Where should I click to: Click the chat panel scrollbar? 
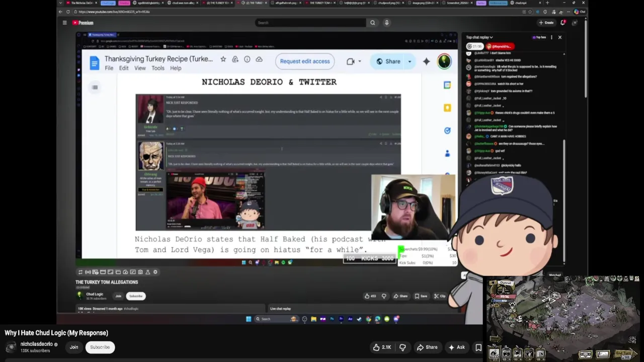click(x=564, y=201)
